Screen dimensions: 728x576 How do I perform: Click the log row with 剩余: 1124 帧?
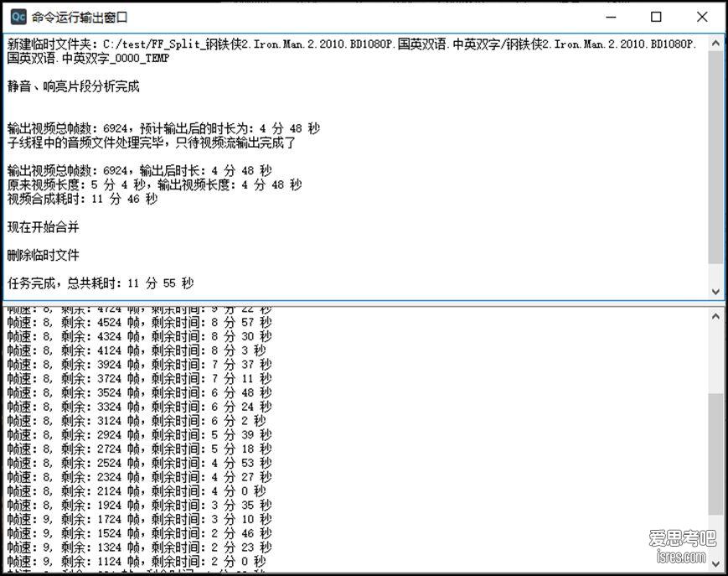137,562
